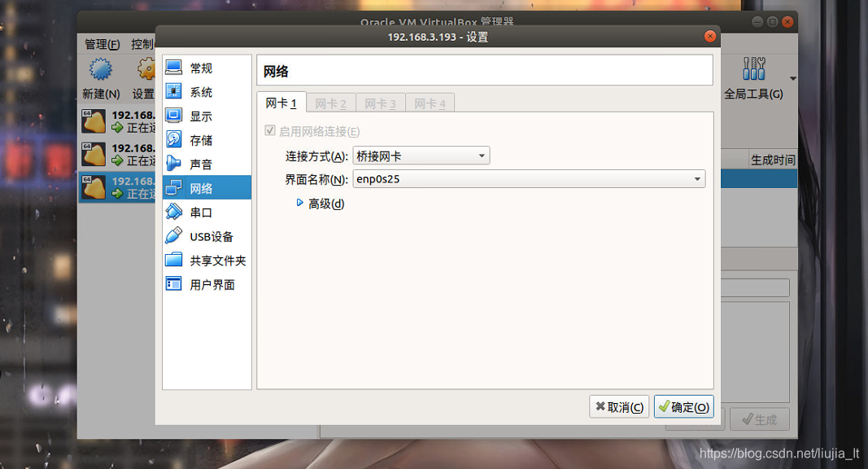Open the 界面名称 enp0s25 dropdown
The image size is (868, 469).
point(530,178)
